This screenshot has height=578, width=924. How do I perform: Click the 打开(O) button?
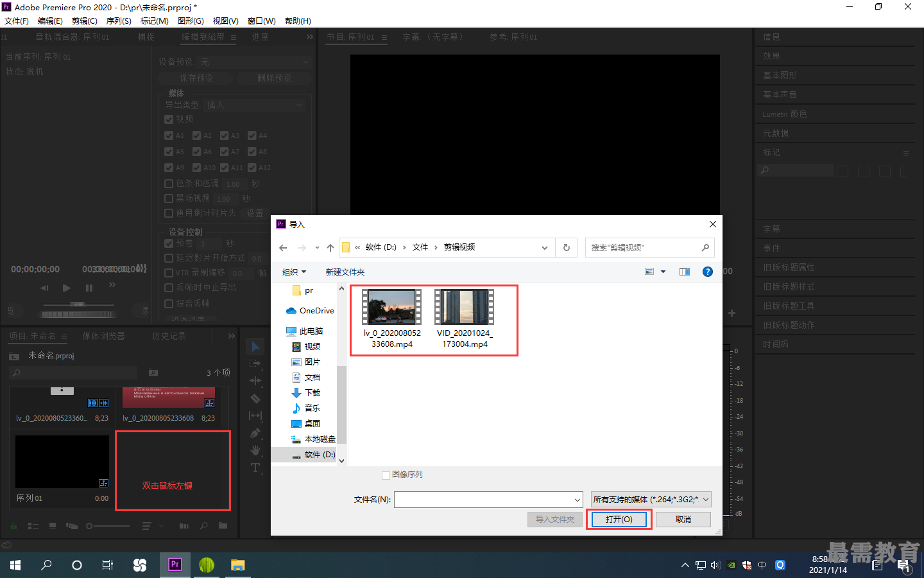coord(619,519)
